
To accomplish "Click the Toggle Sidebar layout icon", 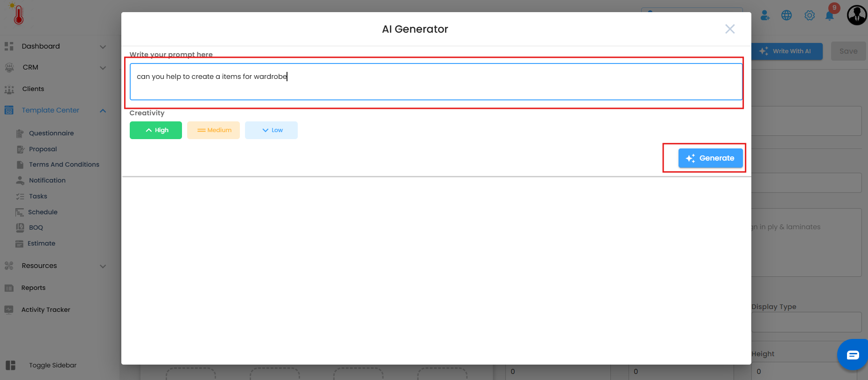I will point(11,365).
